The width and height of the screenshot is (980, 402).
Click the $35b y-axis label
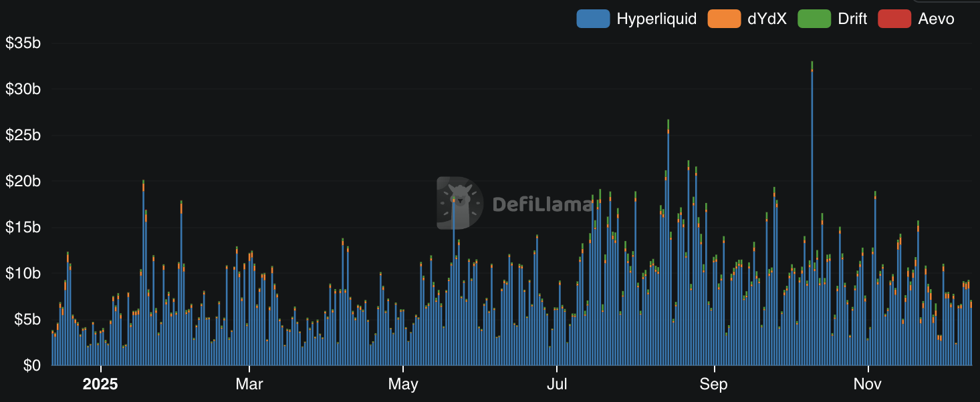(23, 43)
